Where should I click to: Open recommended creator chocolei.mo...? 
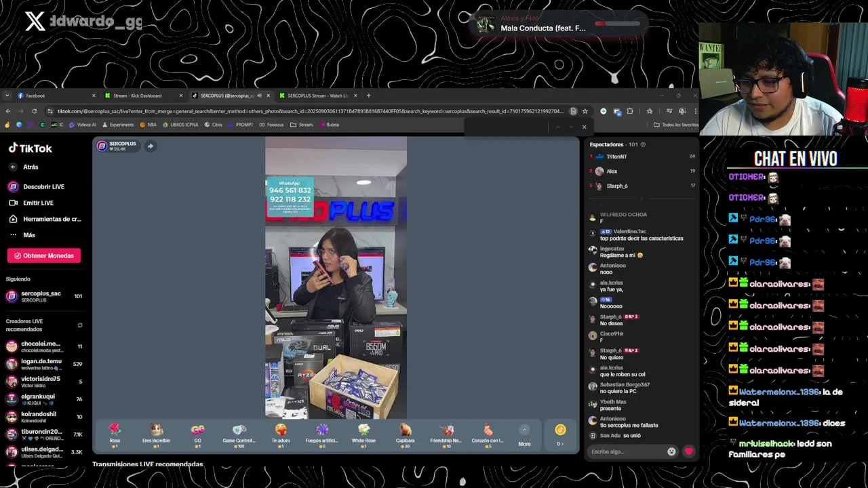pyautogui.click(x=43, y=346)
